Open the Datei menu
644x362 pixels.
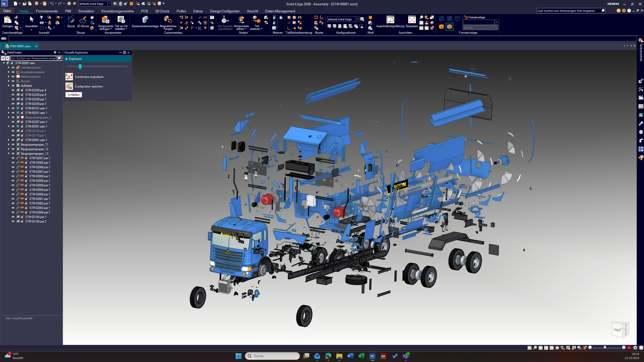click(x=7, y=11)
